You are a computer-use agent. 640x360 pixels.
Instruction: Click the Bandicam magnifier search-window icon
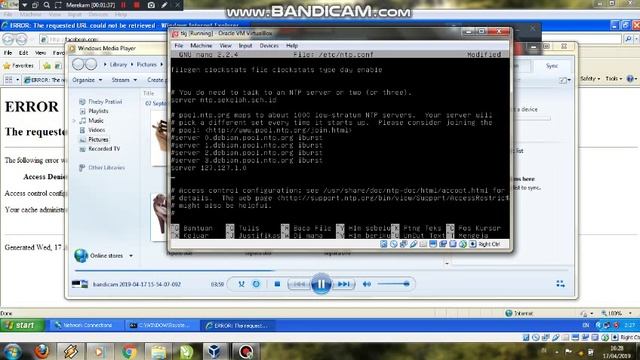tap(47, 5)
